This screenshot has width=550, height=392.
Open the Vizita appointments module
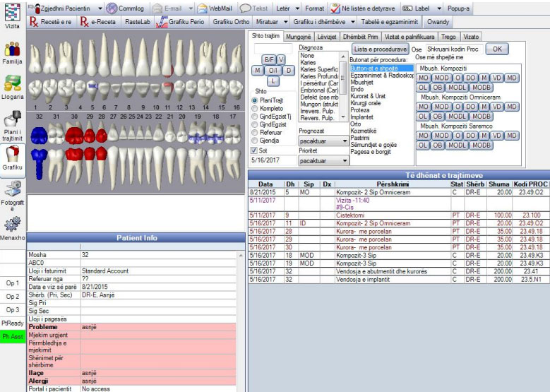pos(12,16)
